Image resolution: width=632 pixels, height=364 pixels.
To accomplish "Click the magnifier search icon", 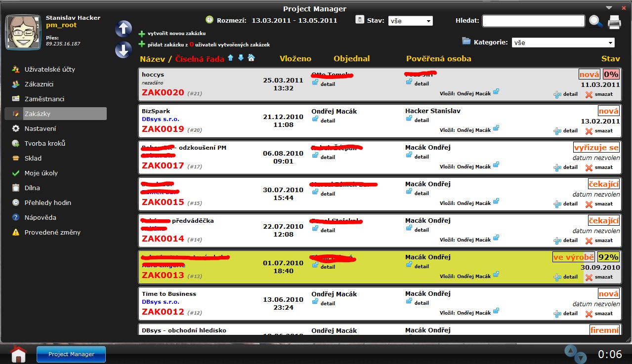I will coord(596,21).
